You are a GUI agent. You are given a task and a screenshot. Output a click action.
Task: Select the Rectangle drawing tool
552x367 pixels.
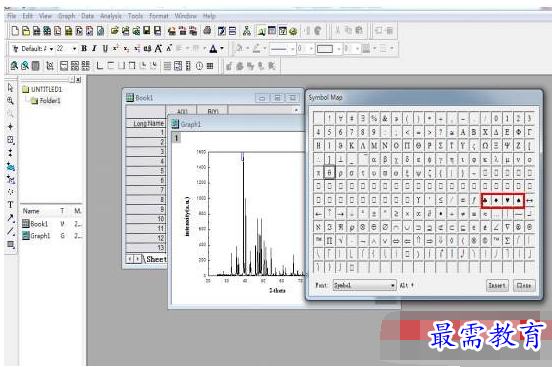pos(10,244)
